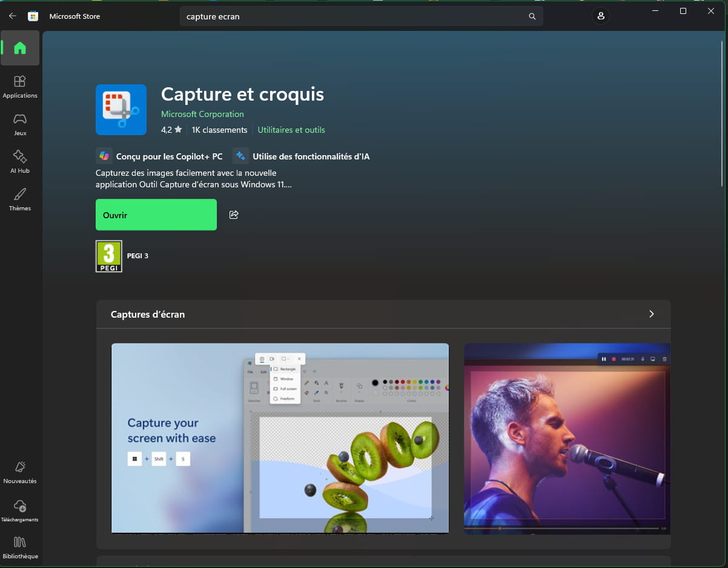Click the Copilot+ PC badge icon
Viewport: 728px width, 568px height.
(x=104, y=156)
